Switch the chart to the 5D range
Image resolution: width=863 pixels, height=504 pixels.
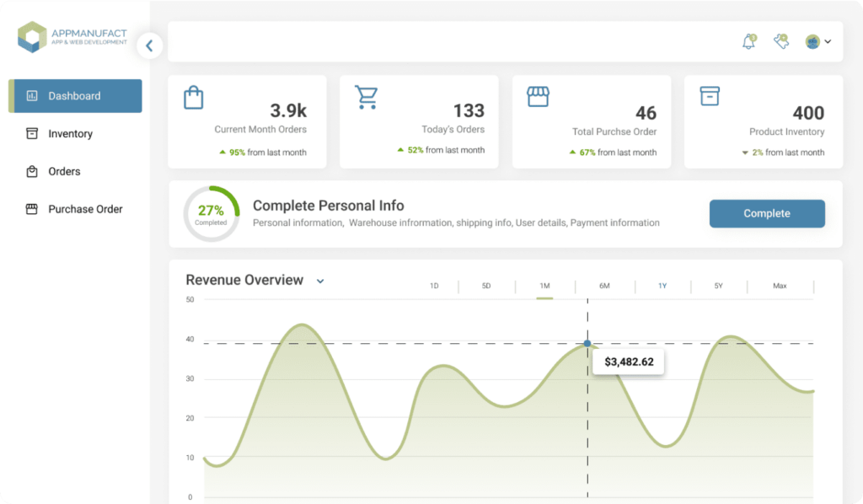click(486, 286)
